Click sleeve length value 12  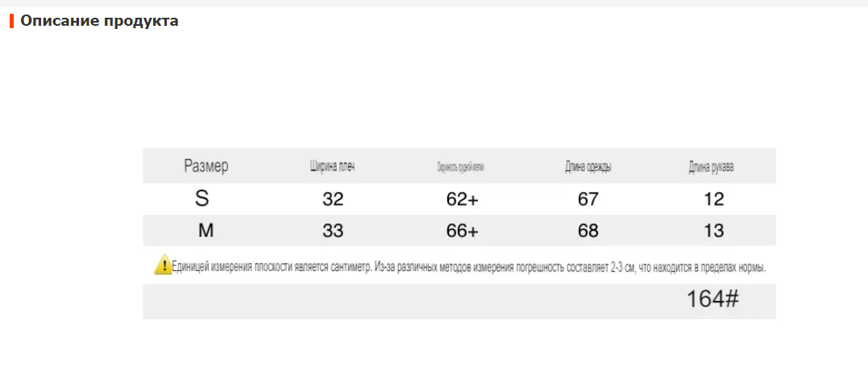pos(713,199)
